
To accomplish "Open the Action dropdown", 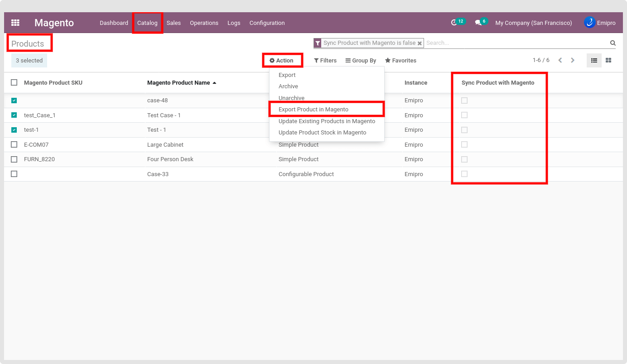I will 281,60.
